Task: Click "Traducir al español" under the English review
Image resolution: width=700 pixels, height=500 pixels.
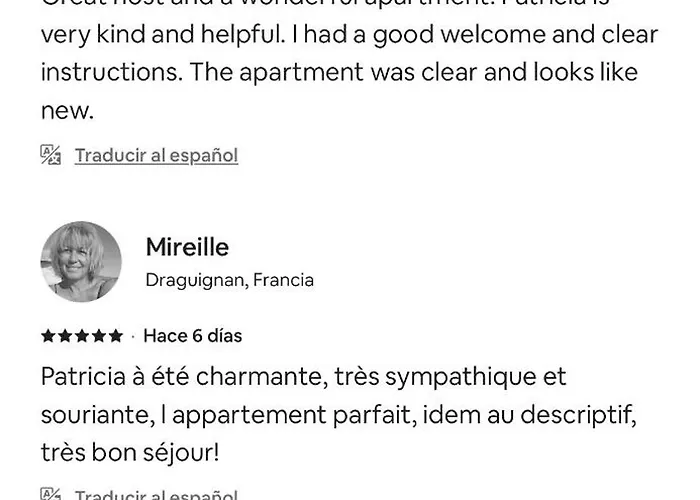Action: (x=156, y=155)
